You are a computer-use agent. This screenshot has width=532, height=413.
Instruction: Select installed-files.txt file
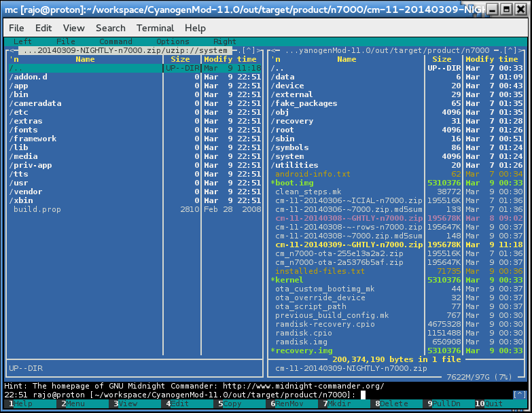tap(397, 271)
